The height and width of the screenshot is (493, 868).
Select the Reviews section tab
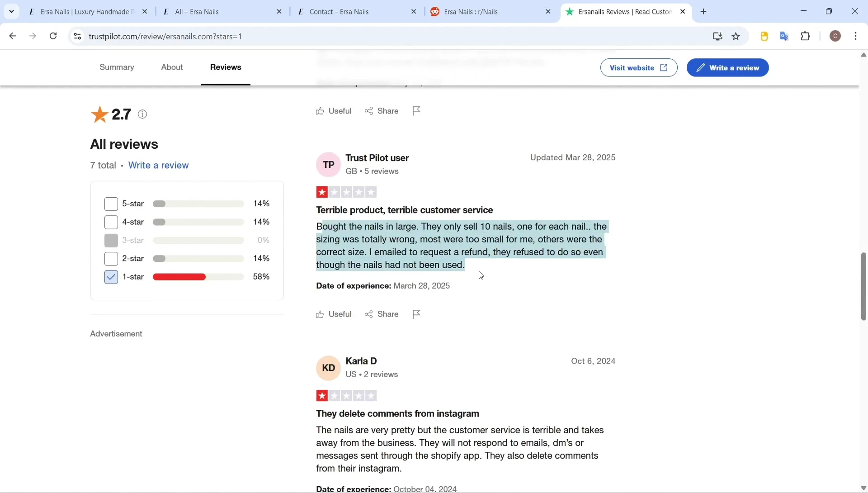(226, 67)
